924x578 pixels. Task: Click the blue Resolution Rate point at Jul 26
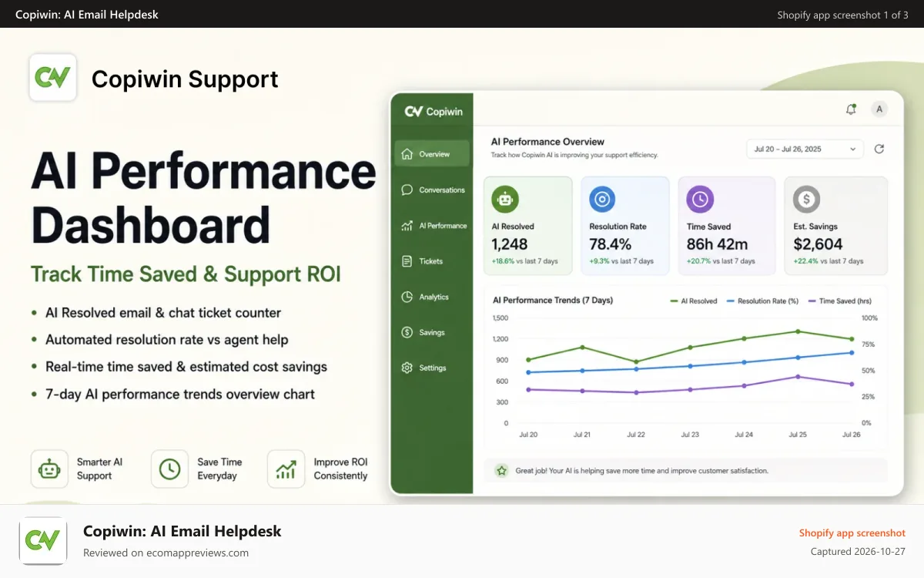851,353
